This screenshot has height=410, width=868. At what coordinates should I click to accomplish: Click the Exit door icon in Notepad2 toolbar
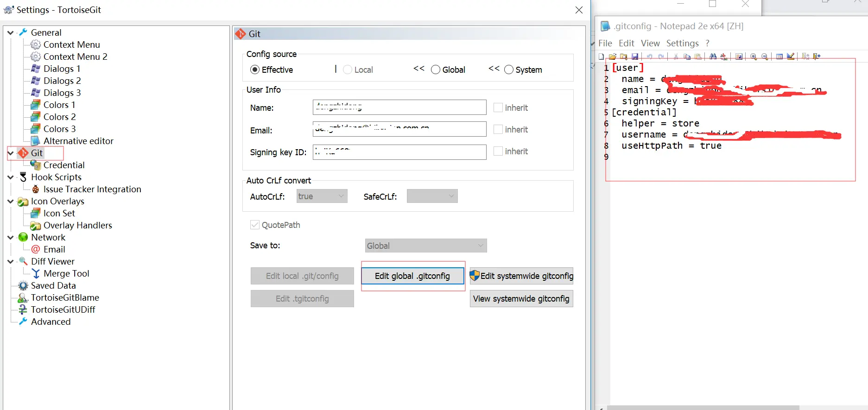(x=817, y=57)
